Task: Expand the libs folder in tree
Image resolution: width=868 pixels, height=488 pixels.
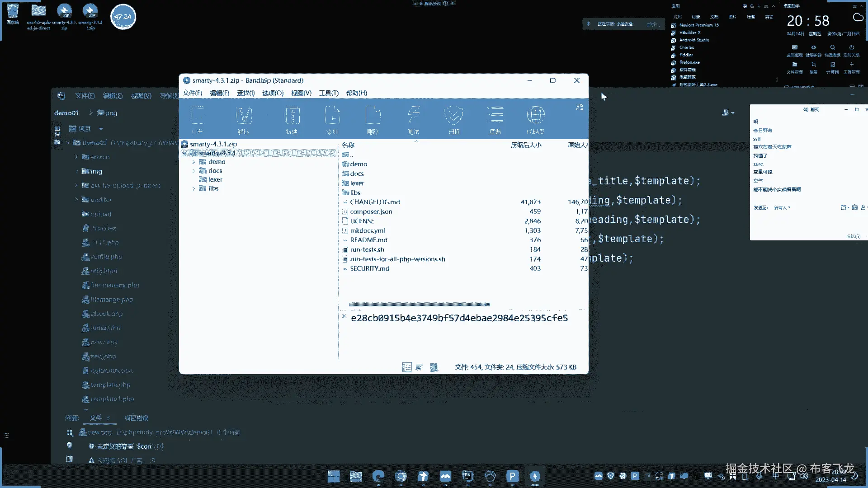Action: click(193, 188)
